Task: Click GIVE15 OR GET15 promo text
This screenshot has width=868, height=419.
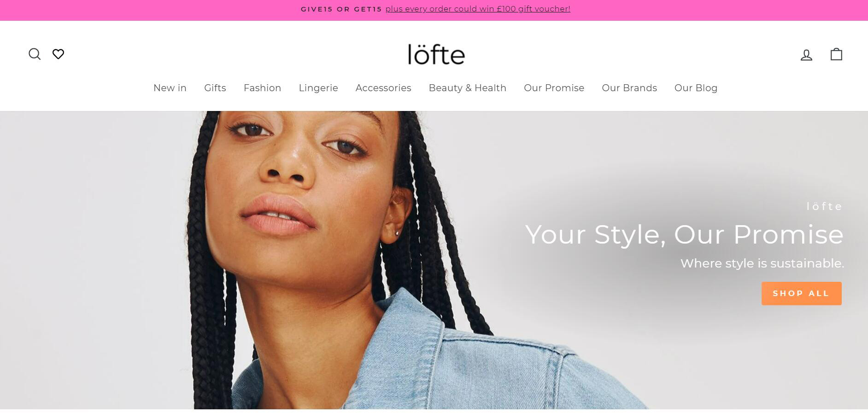Action: tap(341, 9)
